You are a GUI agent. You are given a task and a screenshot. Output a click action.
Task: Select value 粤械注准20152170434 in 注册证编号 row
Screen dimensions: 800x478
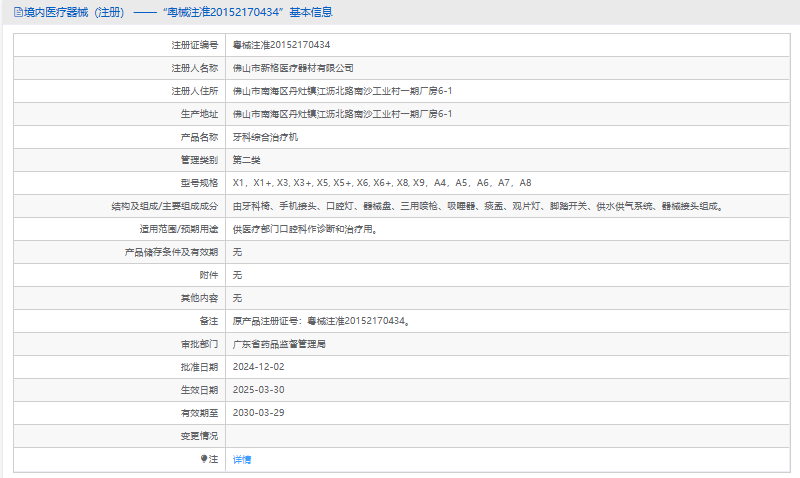tap(281, 45)
